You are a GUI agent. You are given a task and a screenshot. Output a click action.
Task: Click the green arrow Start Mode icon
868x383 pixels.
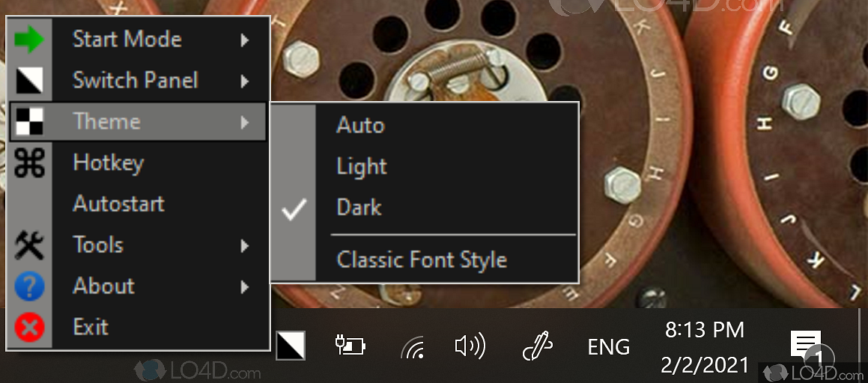29,40
